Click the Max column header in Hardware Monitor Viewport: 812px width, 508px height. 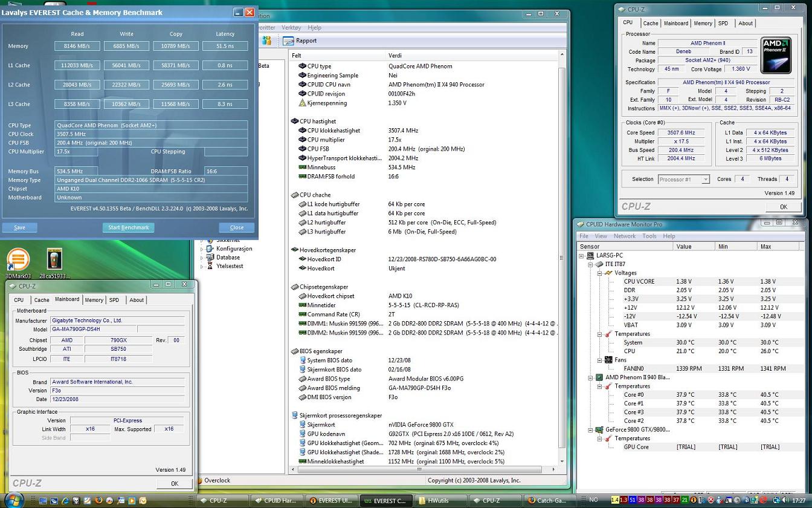coord(779,247)
